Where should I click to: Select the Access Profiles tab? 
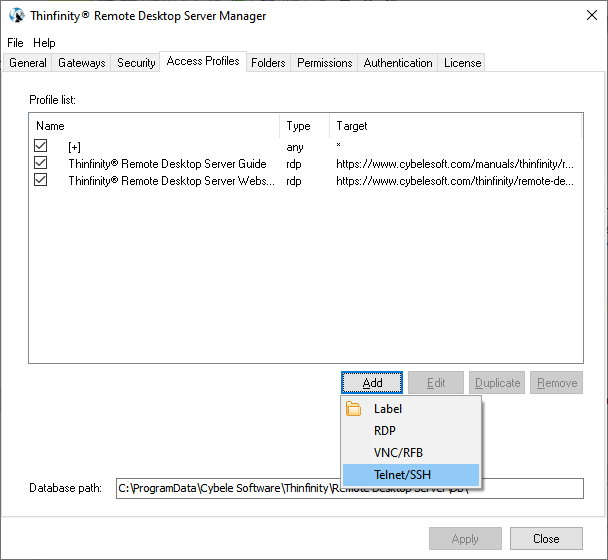(x=203, y=61)
